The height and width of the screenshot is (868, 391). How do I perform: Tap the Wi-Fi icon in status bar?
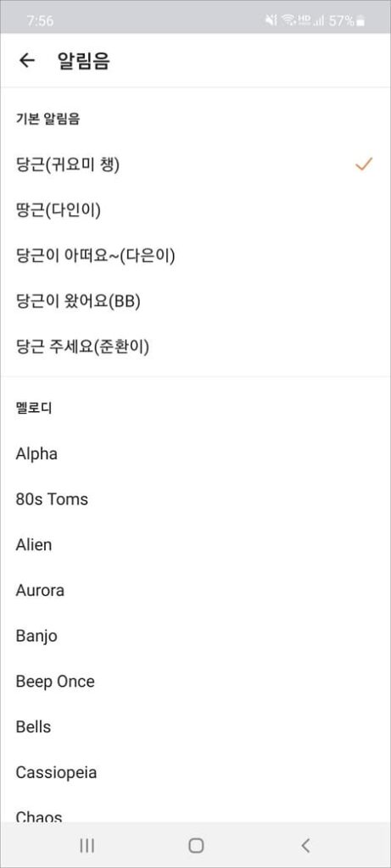coord(288,20)
